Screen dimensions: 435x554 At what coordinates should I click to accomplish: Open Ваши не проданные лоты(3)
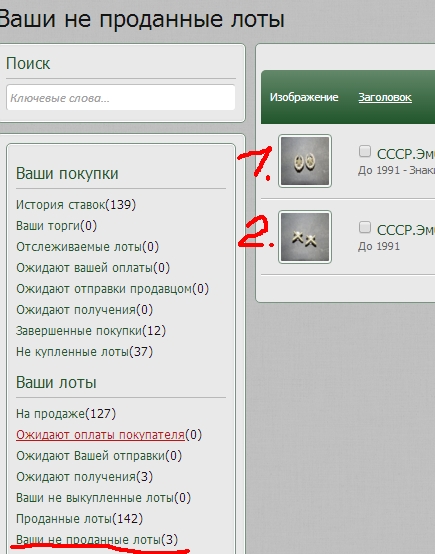click(97, 540)
